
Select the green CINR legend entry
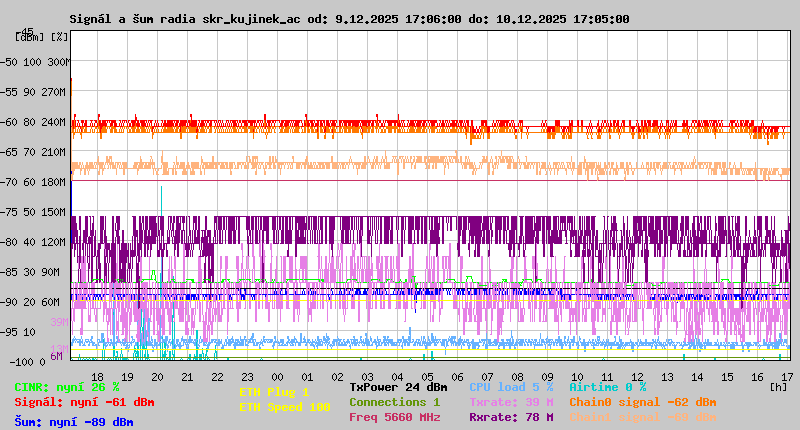pos(67,386)
